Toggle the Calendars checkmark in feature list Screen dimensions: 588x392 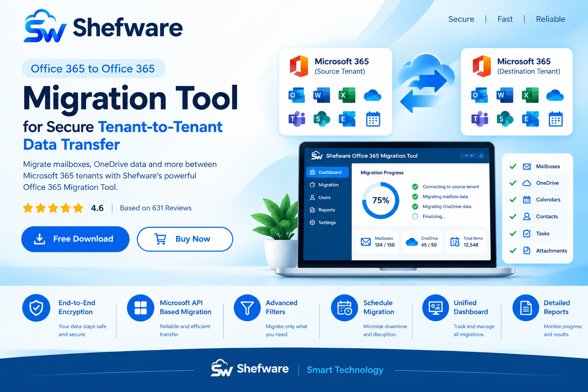pyautogui.click(x=513, y=200)
